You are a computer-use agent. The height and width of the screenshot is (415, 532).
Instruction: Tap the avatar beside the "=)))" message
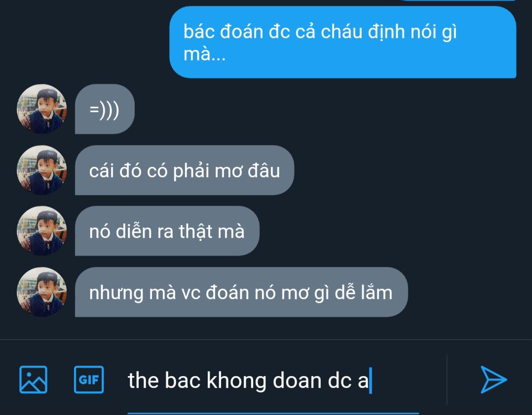42,109
